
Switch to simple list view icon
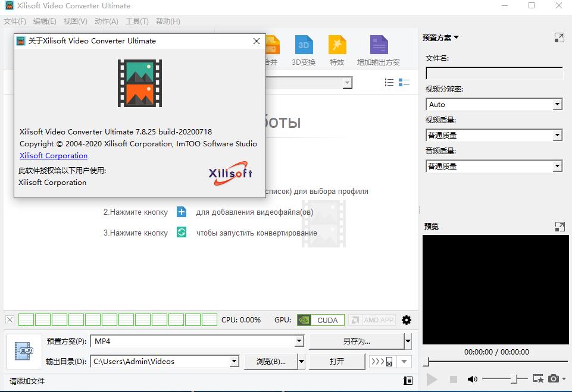point(389,83)
